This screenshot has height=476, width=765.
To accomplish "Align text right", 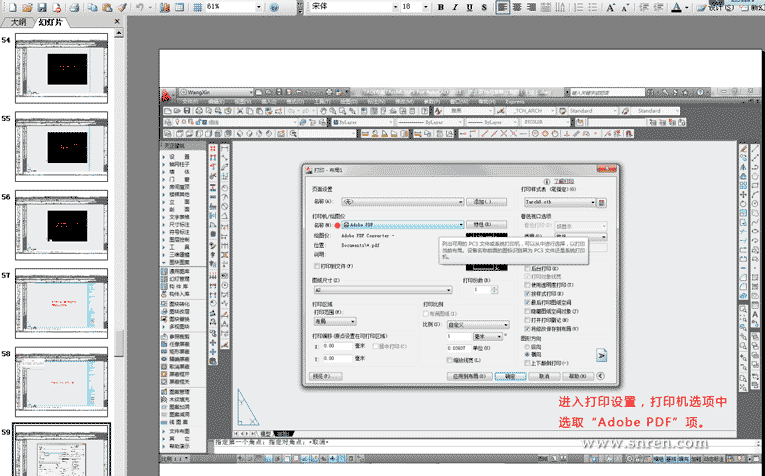I will [x=531, y=7].
